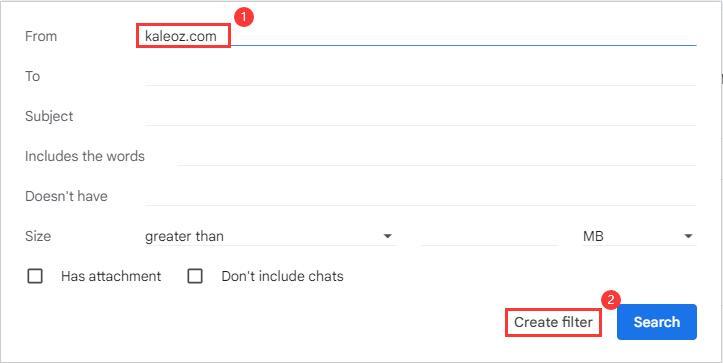Click the arrow next to MB
This screenshot has height=363, width=723.
coord(688,237)
